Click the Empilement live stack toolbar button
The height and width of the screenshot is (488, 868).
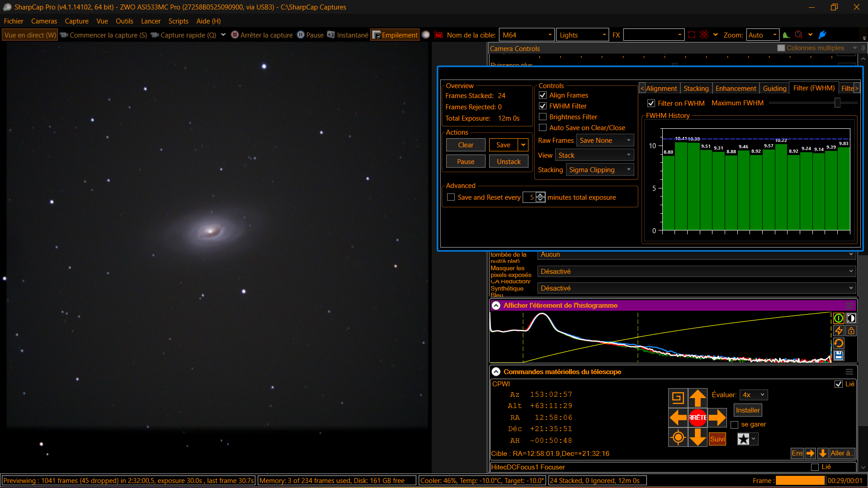[x=395, y=35]
